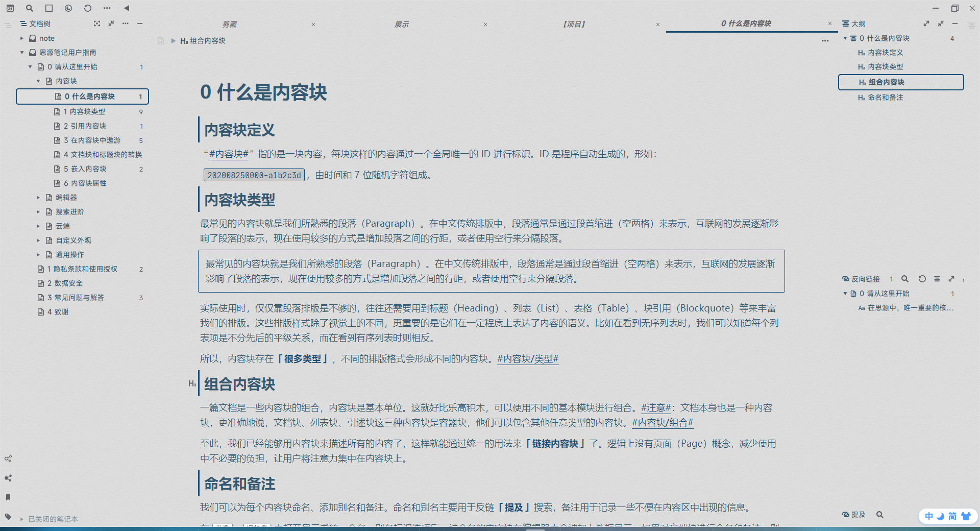
Task: Expand the 编辑器 tree node
Action: pos(38,197)
